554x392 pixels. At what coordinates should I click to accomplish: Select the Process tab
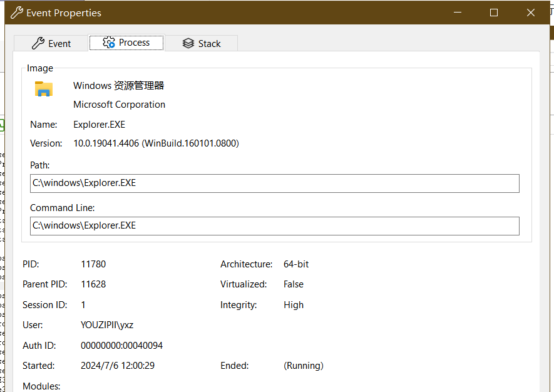coord(126,43)
